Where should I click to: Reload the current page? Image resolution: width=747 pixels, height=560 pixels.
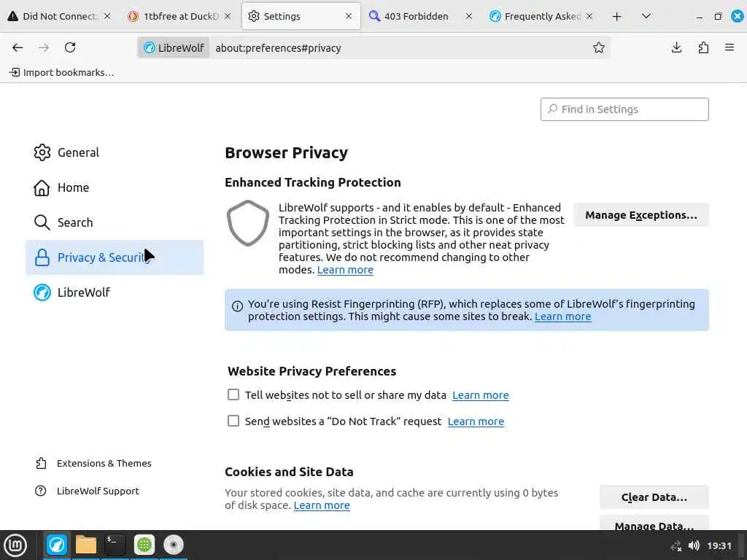(x=70, y=47)
